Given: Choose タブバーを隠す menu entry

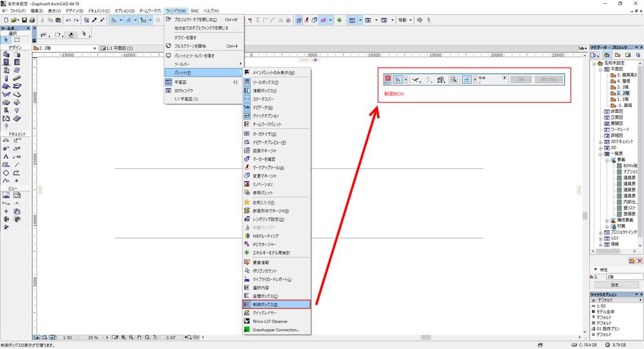Looking at the screenshot, I should pos(203,37).
